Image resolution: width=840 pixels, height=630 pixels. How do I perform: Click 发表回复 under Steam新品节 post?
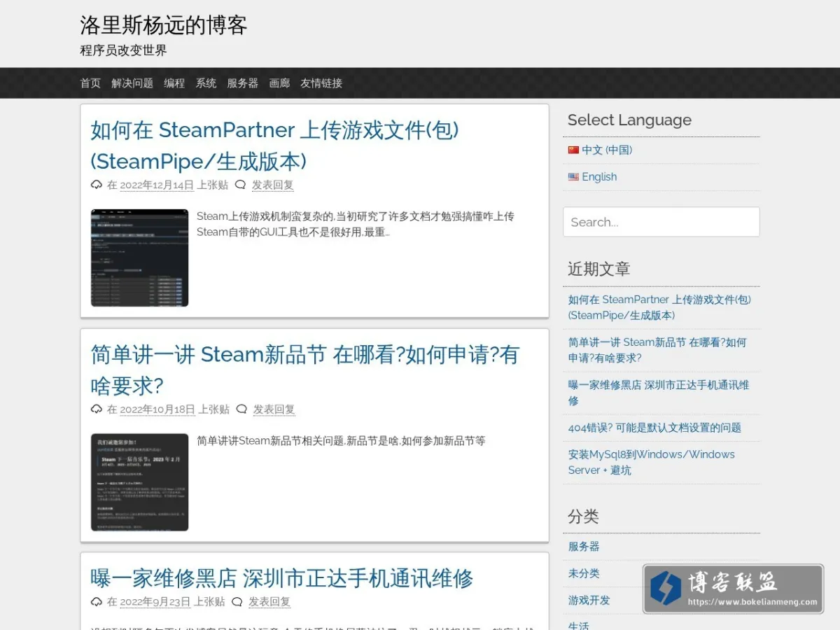click(274, 409)
